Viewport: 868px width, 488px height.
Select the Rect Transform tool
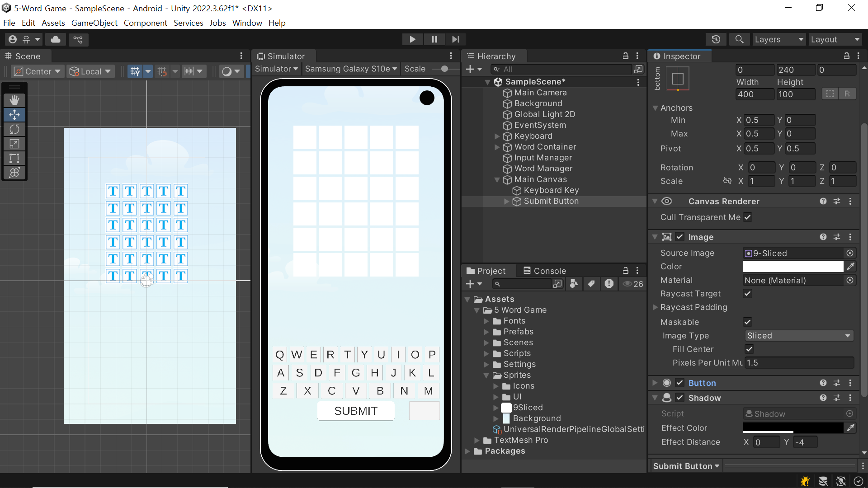pos(14,158)
